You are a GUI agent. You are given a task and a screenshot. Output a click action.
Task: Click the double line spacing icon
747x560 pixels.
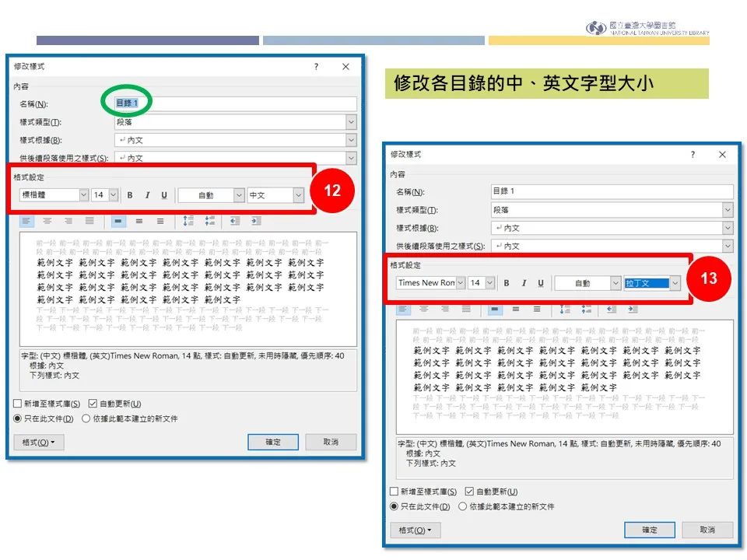pyautogui.click(x=160, y=222)
